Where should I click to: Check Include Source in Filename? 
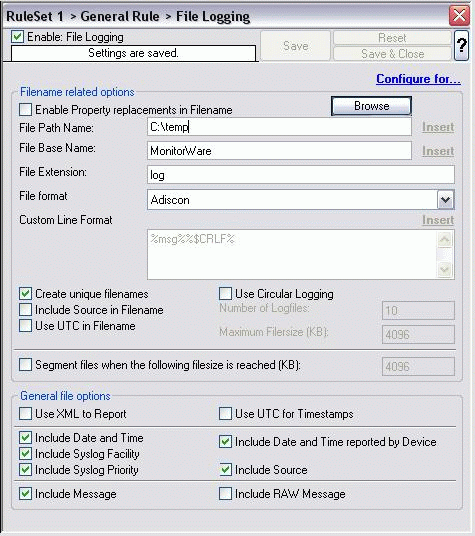[26, 310]
